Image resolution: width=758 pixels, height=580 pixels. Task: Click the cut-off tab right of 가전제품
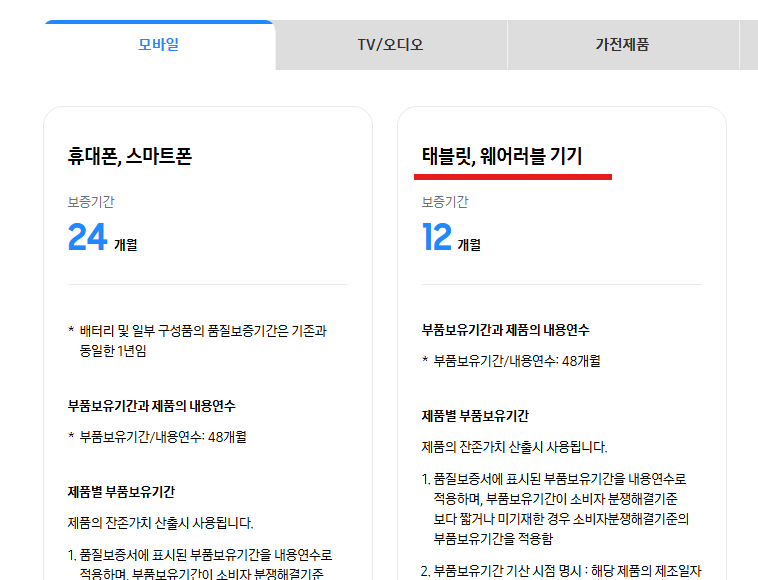(x=748, y=45)
